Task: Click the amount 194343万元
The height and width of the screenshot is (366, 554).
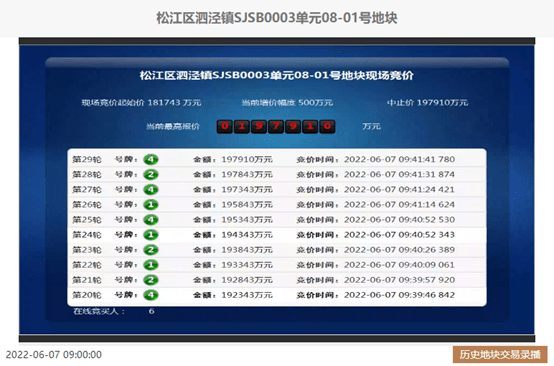Action: (247, 235)
